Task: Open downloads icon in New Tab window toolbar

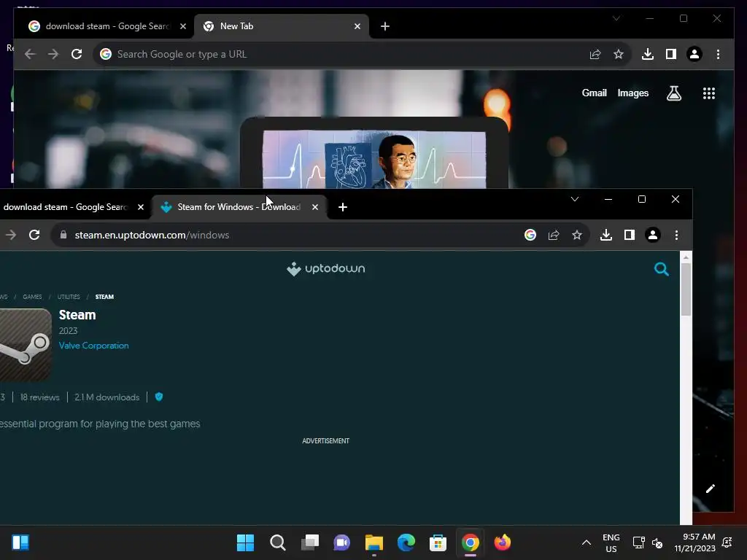Action: pos(648,54)
